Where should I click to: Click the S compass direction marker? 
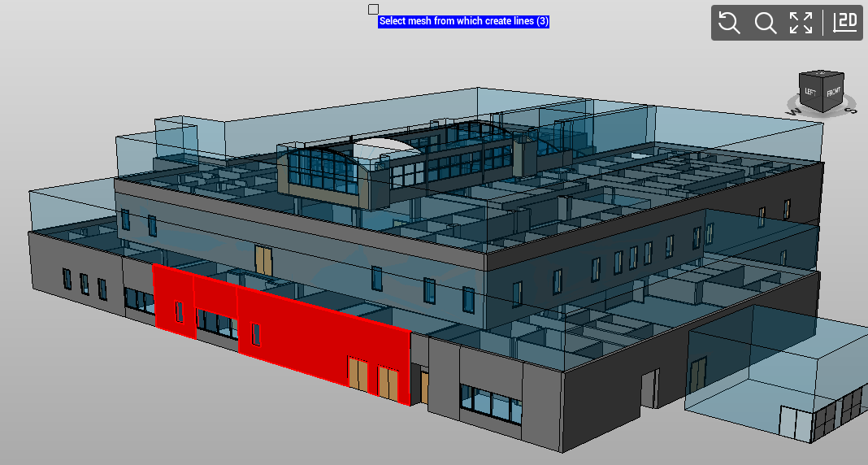pyautogui.click(x=850, y=110)
